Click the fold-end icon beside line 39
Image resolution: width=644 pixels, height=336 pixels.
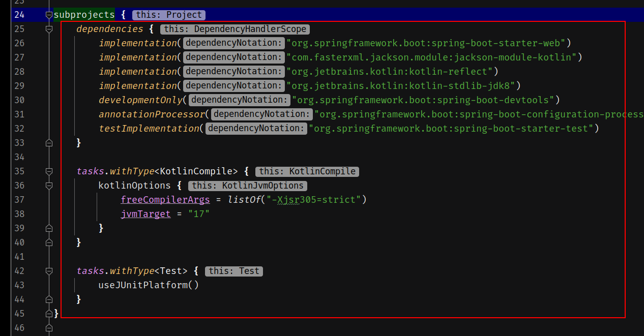coord(49,228)
